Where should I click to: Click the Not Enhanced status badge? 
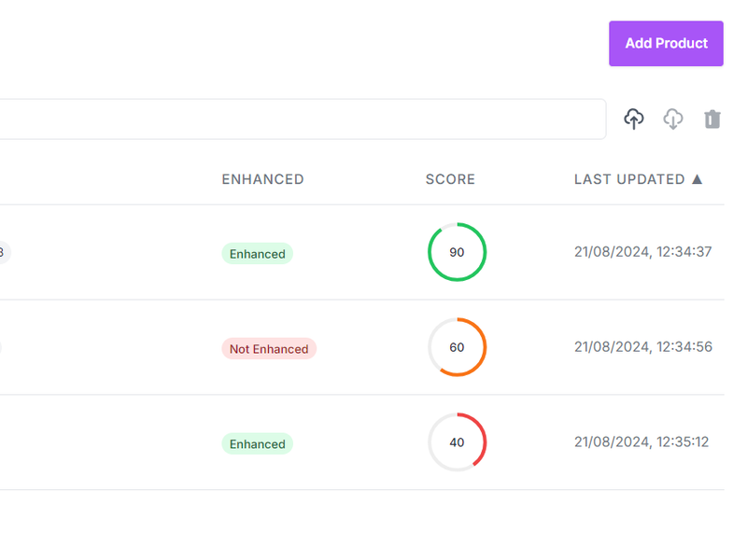269,349
